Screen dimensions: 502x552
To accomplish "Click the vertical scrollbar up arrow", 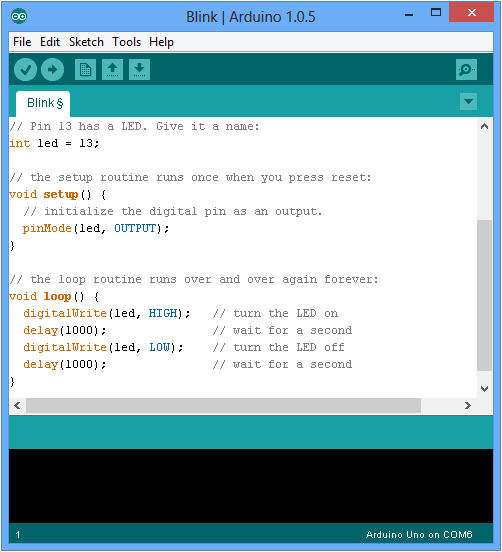I will tap(484, 126).
